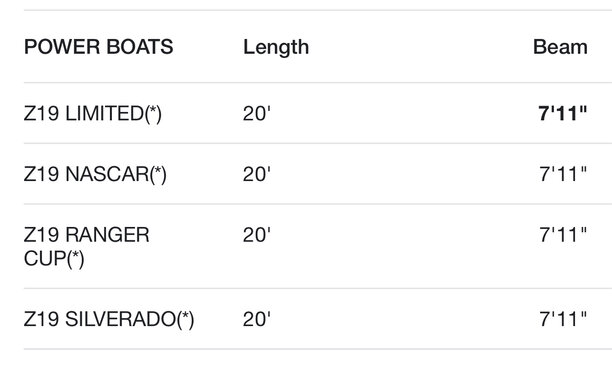This screenshot has width=612, height=370.
Task: Select the Beam column header
Action: 560,47
